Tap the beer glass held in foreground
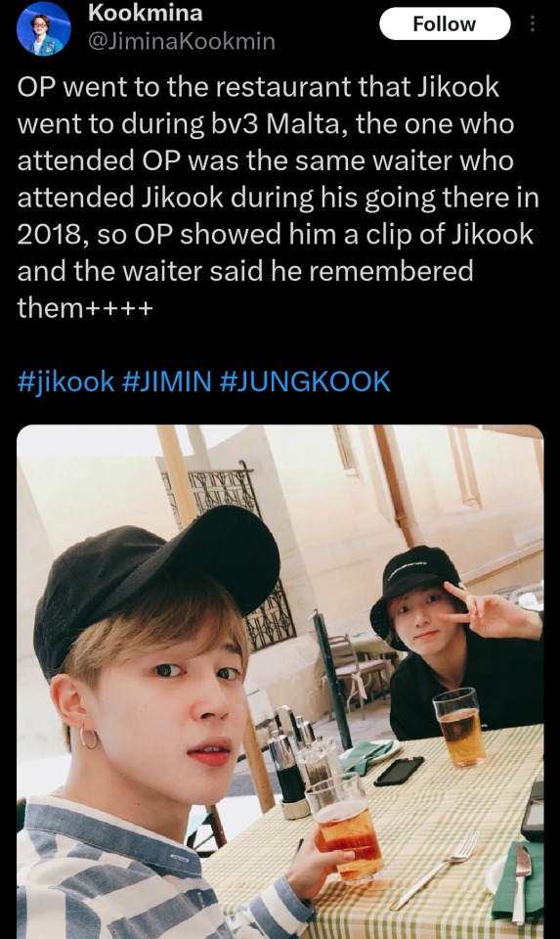Image resolution: width=560 pixels, height=939 pixels. 344,828
